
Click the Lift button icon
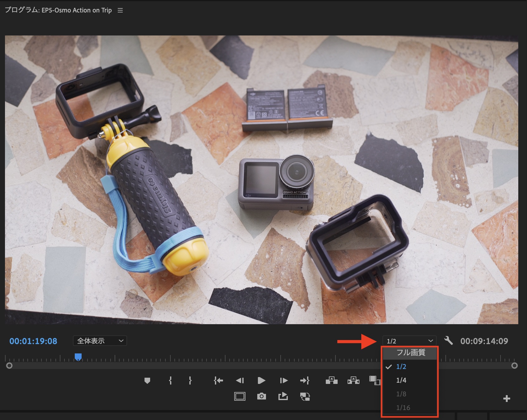coord(331,380)
